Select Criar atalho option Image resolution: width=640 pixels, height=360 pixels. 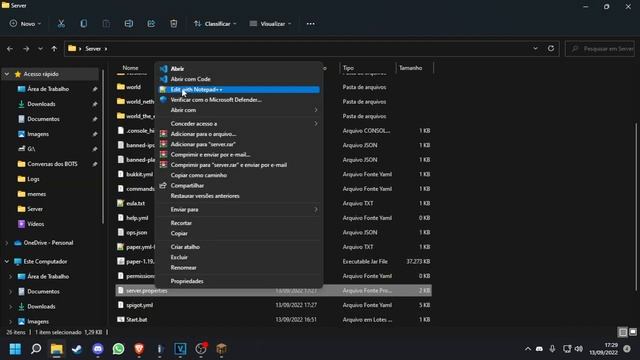[x=239, y=247]
